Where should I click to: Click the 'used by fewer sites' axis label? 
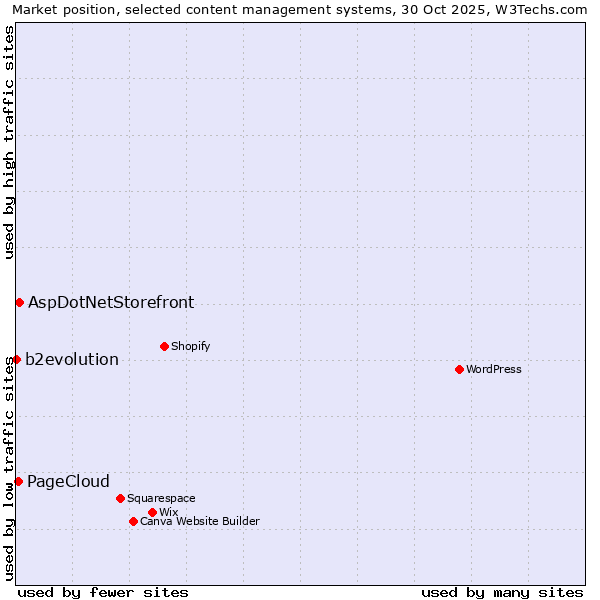[103, 592]
